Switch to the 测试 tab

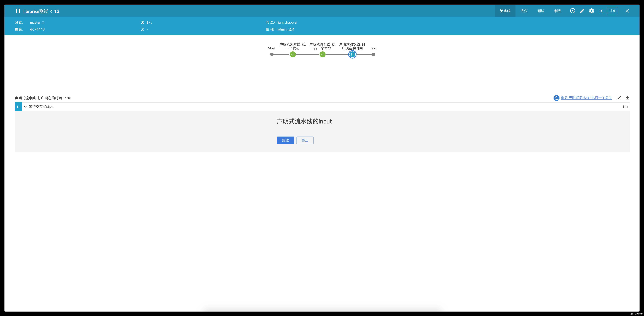pyautogui.click(x=541, y=11)
